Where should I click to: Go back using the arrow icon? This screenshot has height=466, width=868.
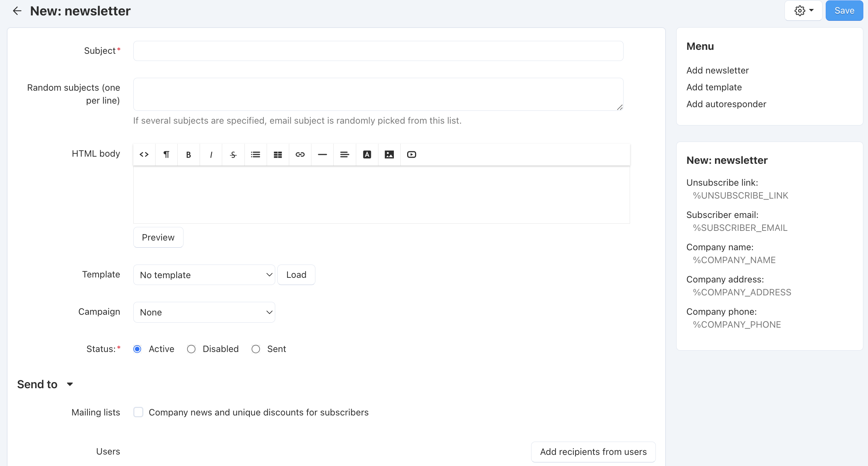pos(17,11)
